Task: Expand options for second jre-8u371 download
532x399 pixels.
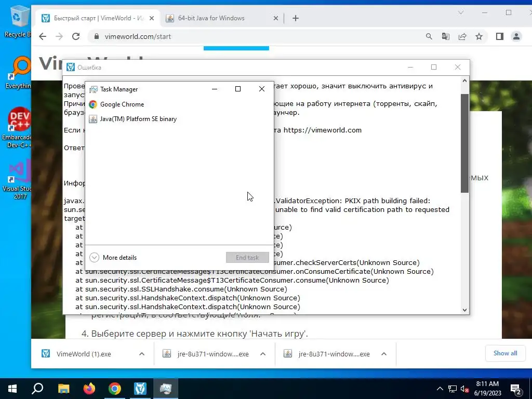Action: (384, 354)
